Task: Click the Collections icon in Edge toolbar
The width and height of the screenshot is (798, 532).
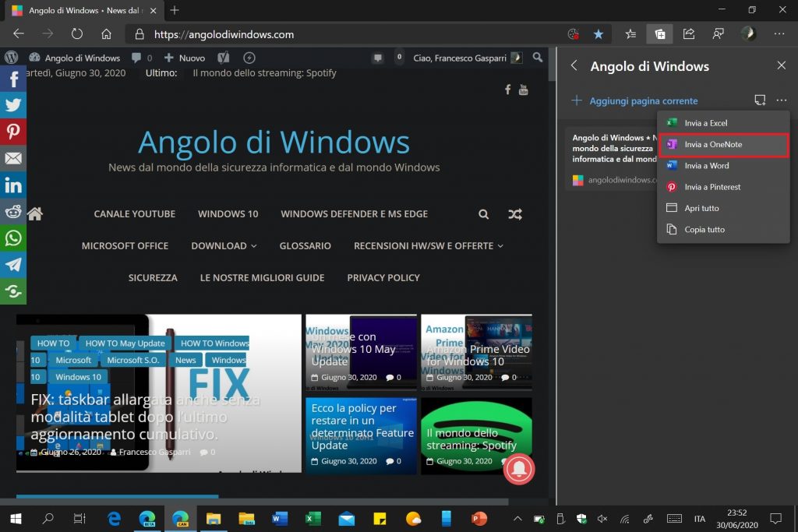Action: coord(659,34)
